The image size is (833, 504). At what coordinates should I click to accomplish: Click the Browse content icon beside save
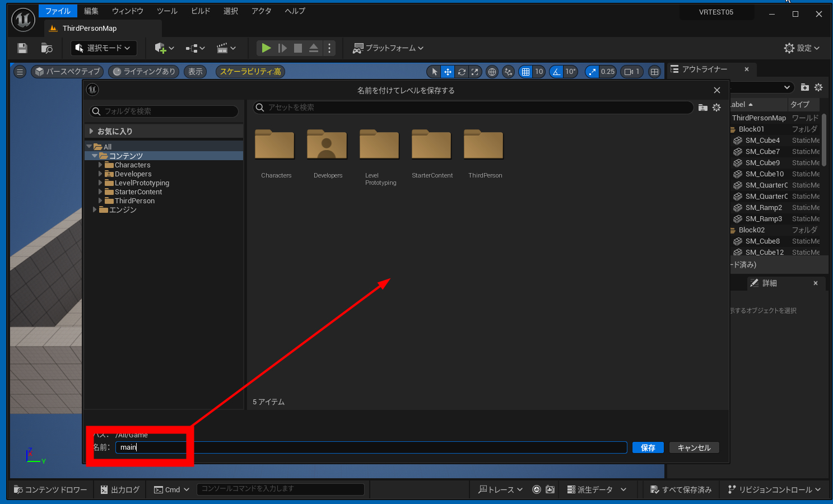(47, 48)
